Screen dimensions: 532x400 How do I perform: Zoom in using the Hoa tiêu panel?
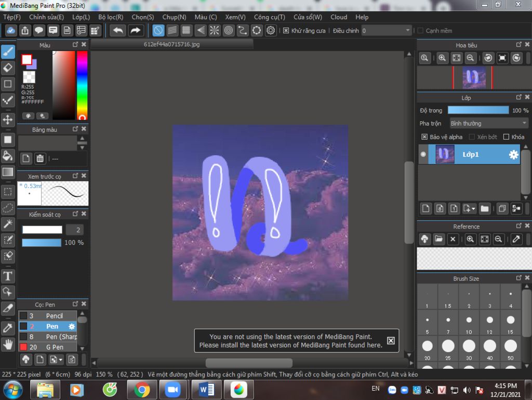[x=442, y=58]
